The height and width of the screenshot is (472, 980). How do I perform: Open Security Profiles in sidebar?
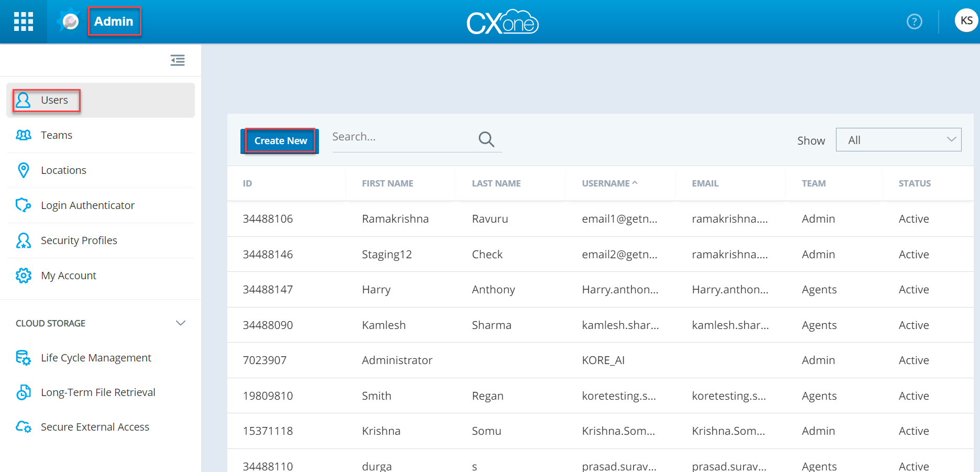coord(79,240)
